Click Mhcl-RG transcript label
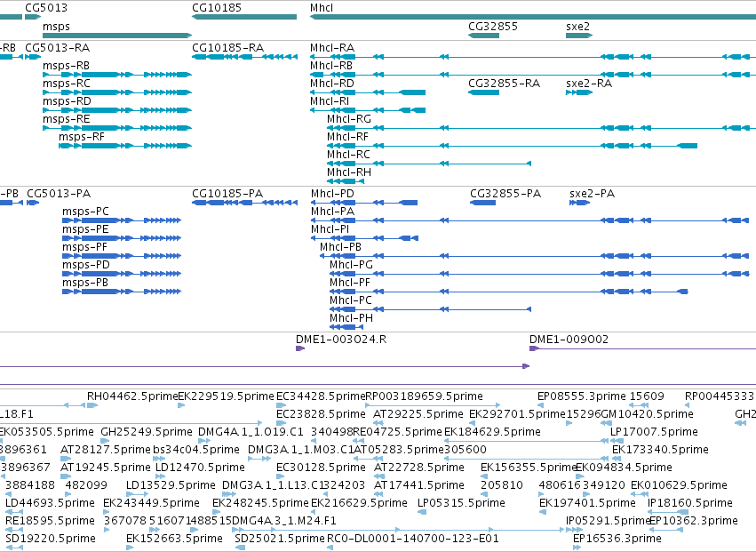This screenshot has width=756, height=552. point(349,119)
